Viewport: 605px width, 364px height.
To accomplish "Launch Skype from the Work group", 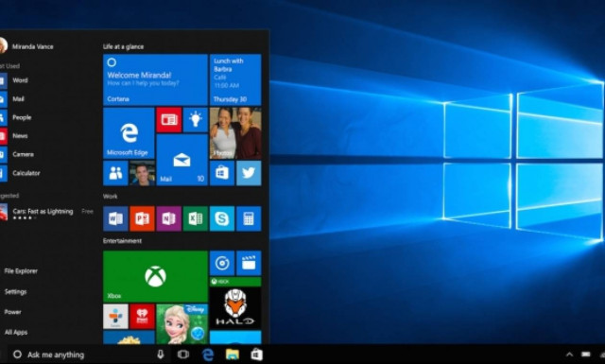I will tap(222, 218).
